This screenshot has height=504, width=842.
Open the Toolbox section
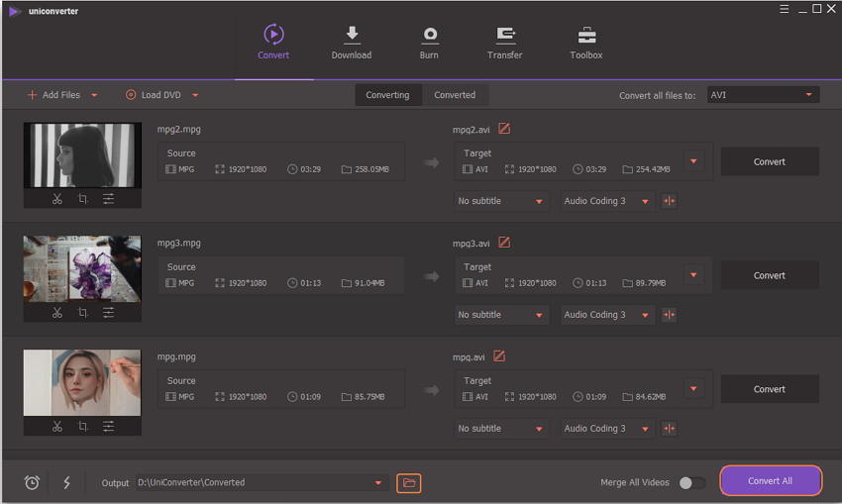586,43
